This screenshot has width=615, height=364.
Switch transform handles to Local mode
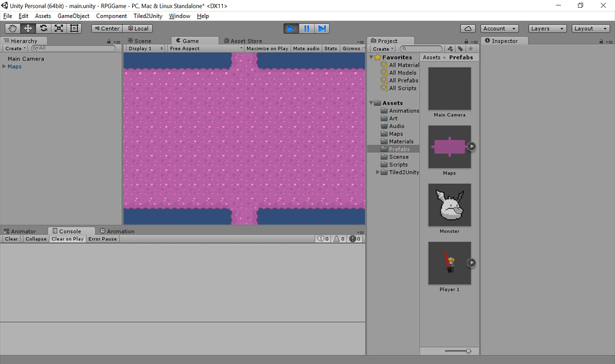138,28
